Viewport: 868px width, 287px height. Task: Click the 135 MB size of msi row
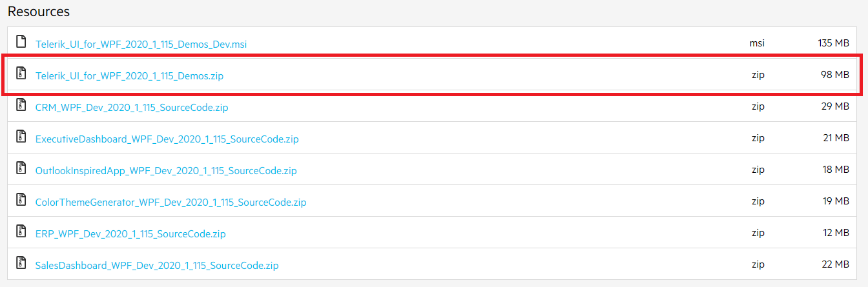click(833, 43)
